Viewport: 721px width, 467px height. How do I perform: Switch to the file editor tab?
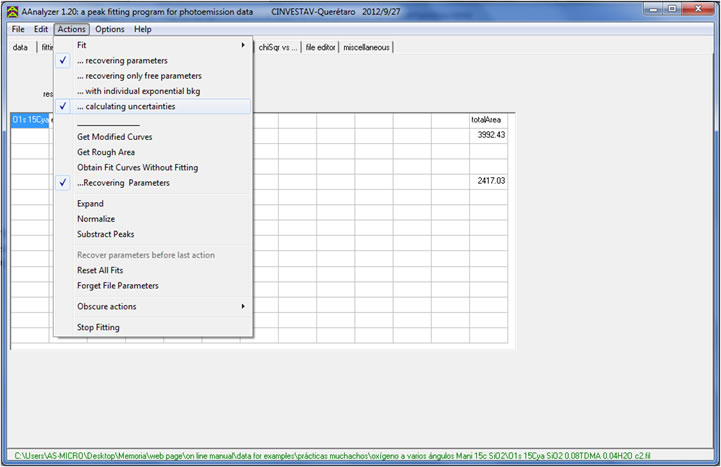(x=321, y=47)
